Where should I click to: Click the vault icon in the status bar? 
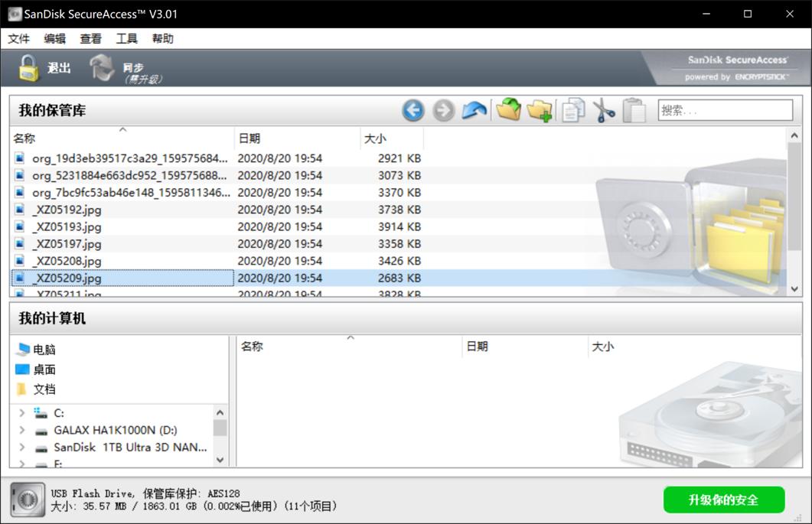pos(28,500)
